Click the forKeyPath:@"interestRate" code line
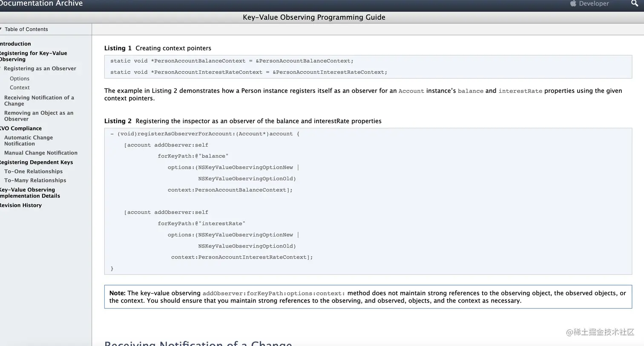 click(201, 224)
